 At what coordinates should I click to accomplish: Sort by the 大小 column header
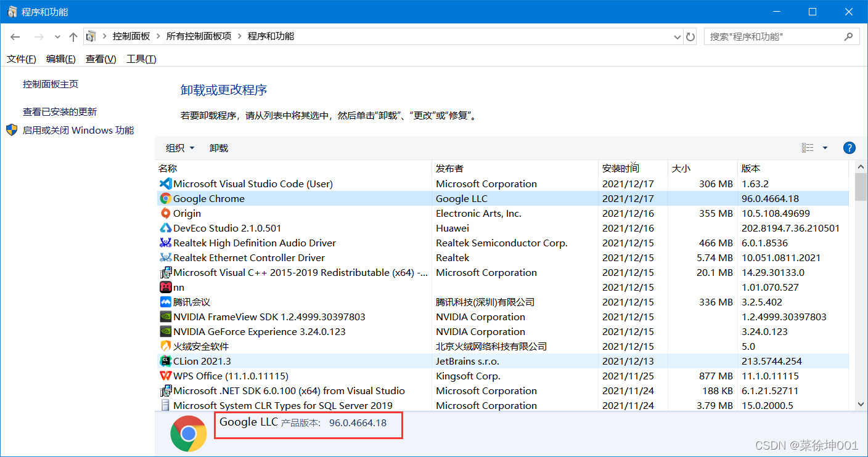[703, 168]
